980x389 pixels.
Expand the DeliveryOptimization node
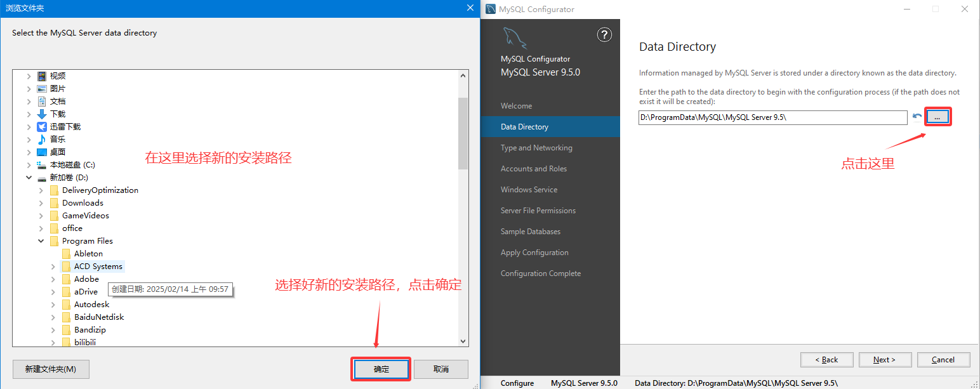[x=41, y=190]
